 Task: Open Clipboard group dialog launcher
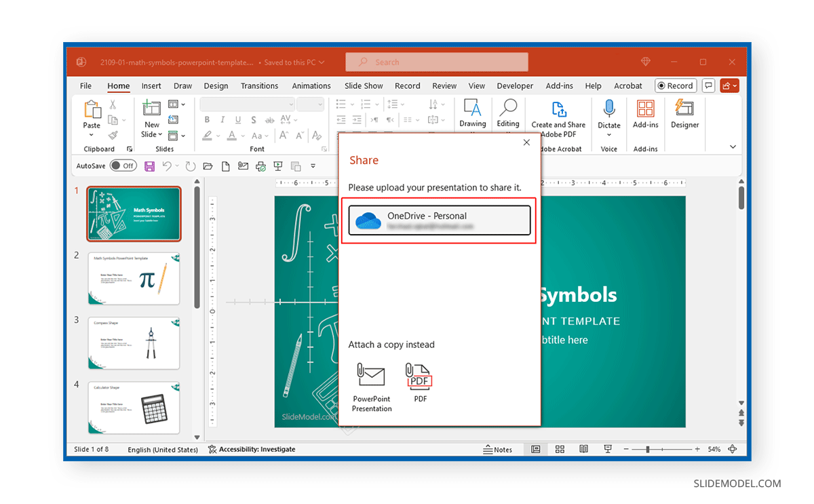coord(130,149)
